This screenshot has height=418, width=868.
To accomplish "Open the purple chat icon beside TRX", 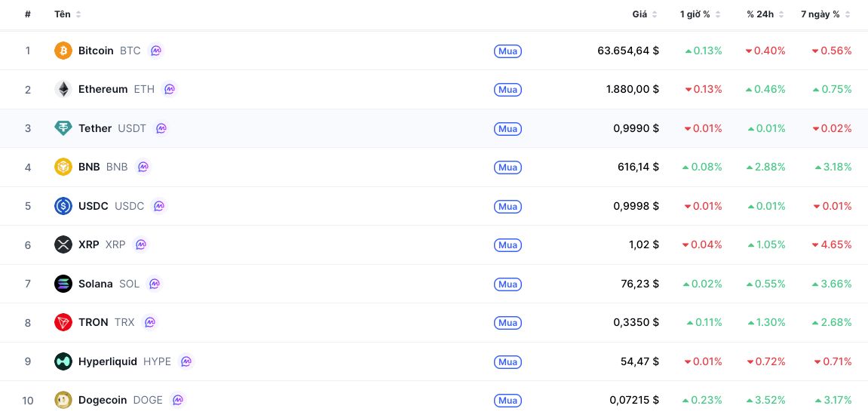I will click(x=149, y=321).
